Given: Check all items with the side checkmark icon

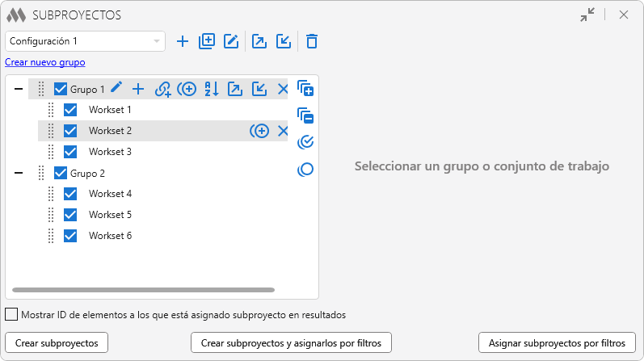Looking at the screenshot, I should [305, 143].
